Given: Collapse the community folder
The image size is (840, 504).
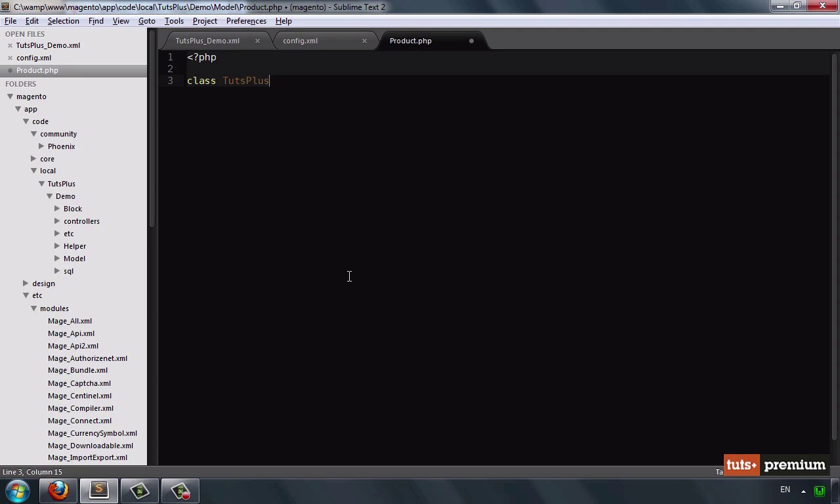Looking at the screenshot, I should tap(33, 134).
